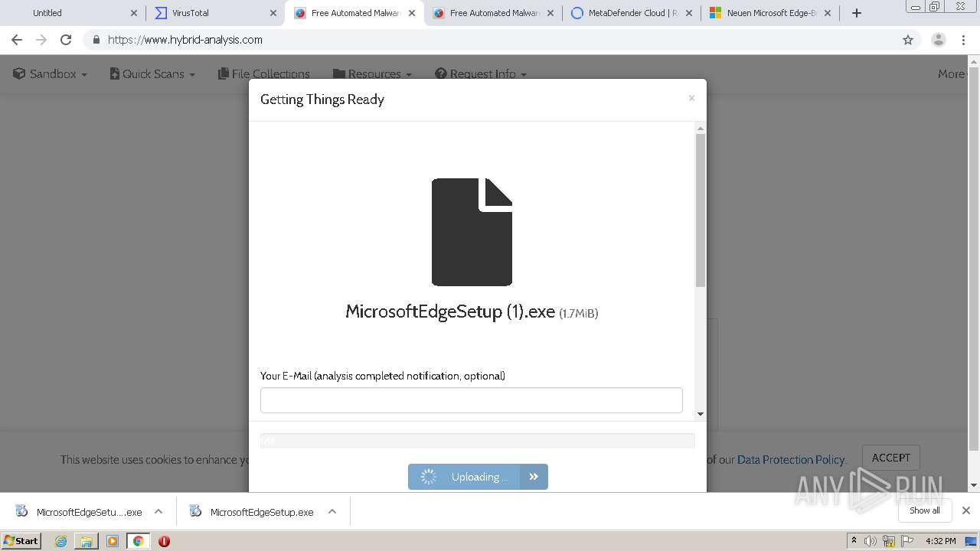Open the Windows Start menu

tap(21, 540)
